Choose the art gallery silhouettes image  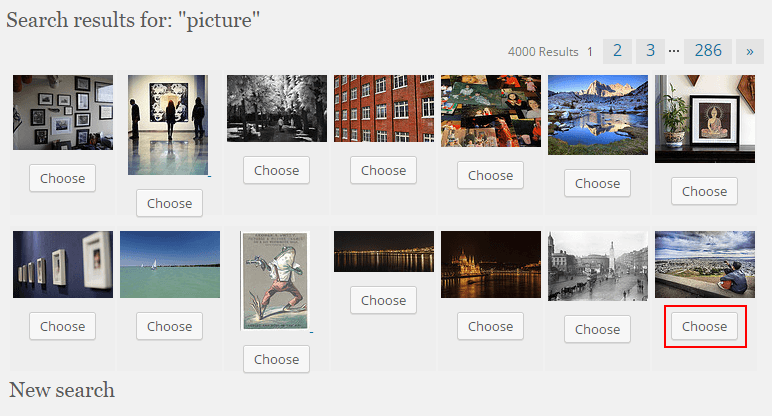[x=169, y=203]
